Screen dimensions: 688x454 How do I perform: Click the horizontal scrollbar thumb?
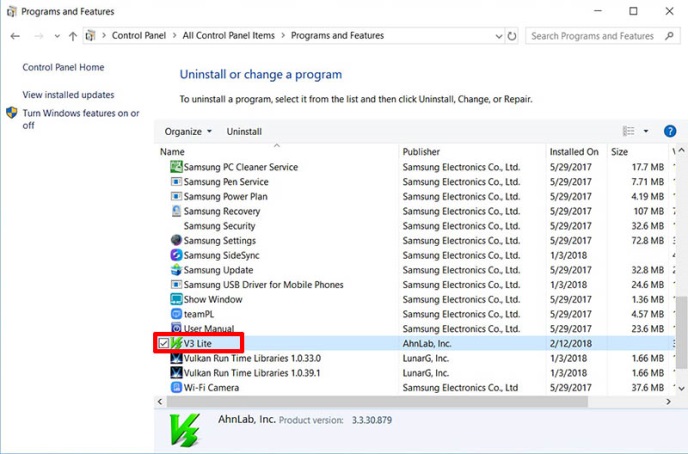377,401
